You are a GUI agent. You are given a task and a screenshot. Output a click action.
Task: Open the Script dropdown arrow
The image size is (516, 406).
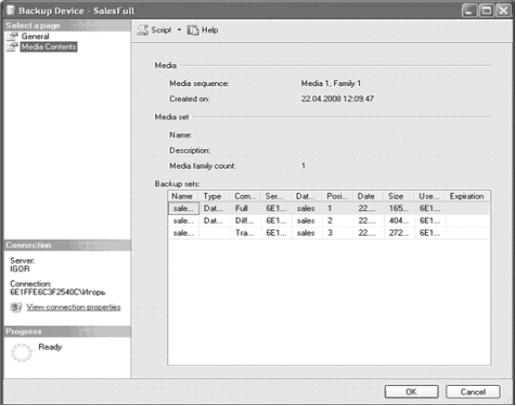click(x=179, y=30)
